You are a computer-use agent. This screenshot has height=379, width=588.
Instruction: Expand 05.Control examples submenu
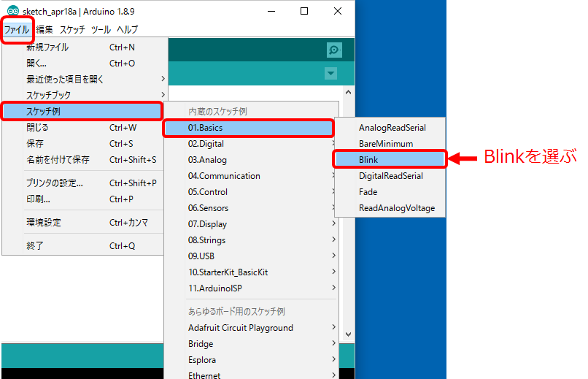pos(251,192)
